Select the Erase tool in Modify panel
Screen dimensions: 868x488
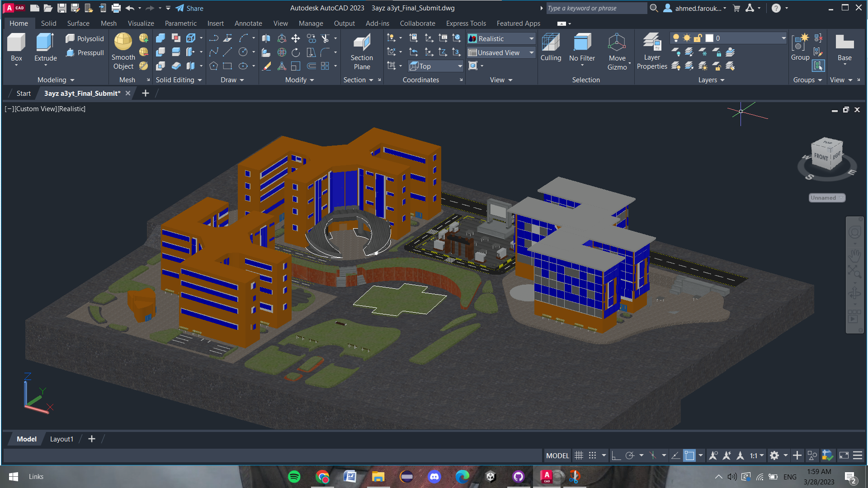[267, 66]
